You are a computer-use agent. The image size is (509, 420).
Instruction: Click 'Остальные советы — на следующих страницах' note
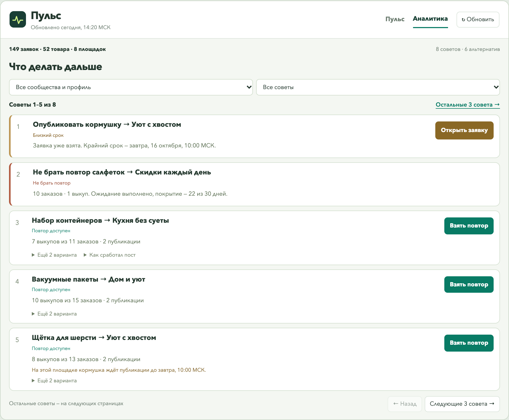tap(66, 403)
